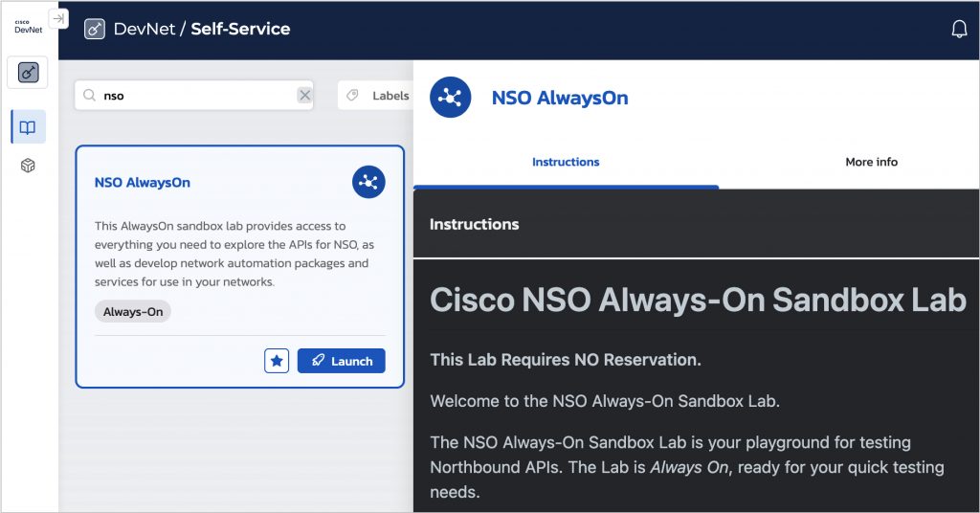Open the Labels filter dropdown

[x=379, y=96]
